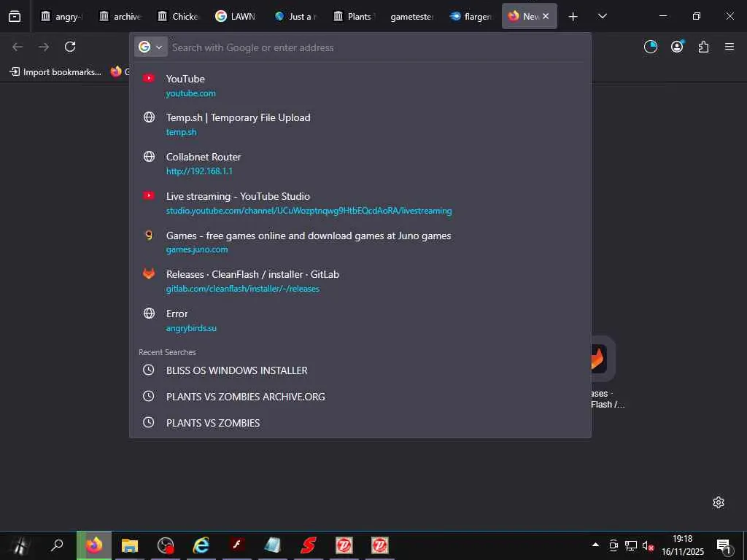Open the Firefox account menu

(677, 47)
